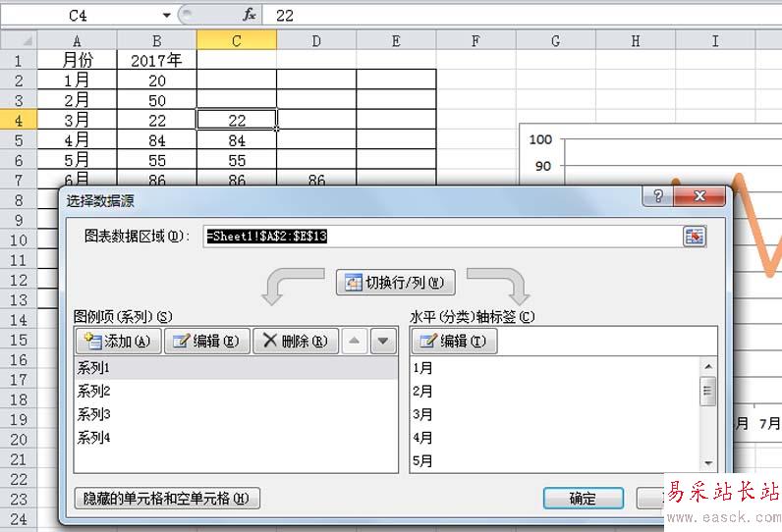Click the help question mark in the dialog
This screenshot has height=532, width=782.
coord(660,196)
